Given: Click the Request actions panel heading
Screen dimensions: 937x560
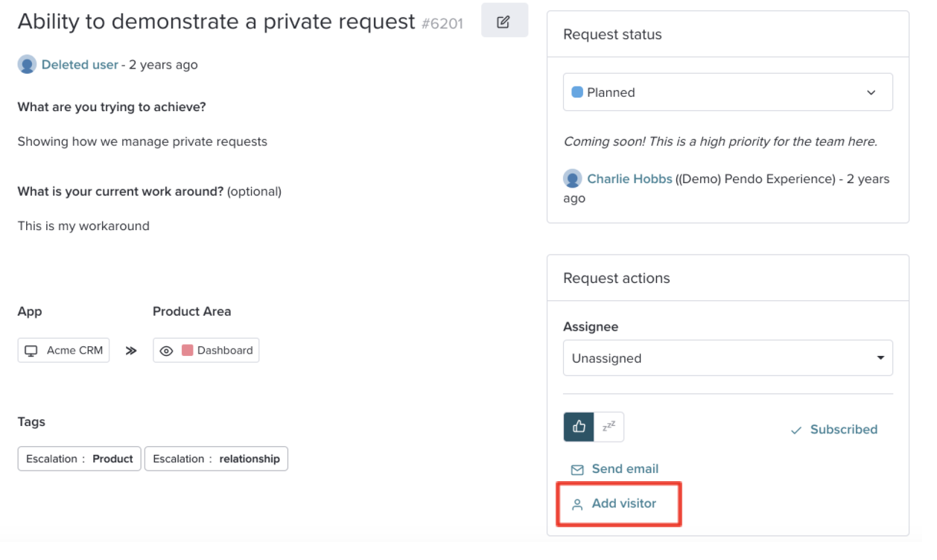Looking at the screenshot, I should click(617, 279).
